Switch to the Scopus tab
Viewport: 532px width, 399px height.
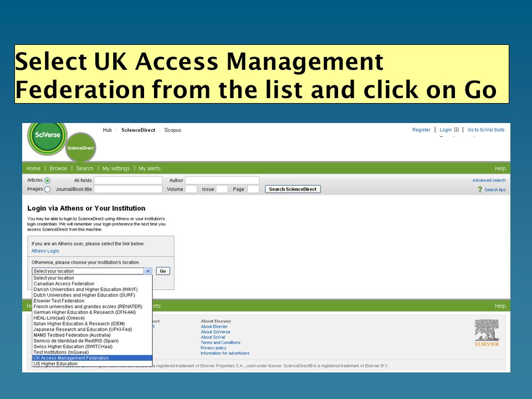click(173, 130)
